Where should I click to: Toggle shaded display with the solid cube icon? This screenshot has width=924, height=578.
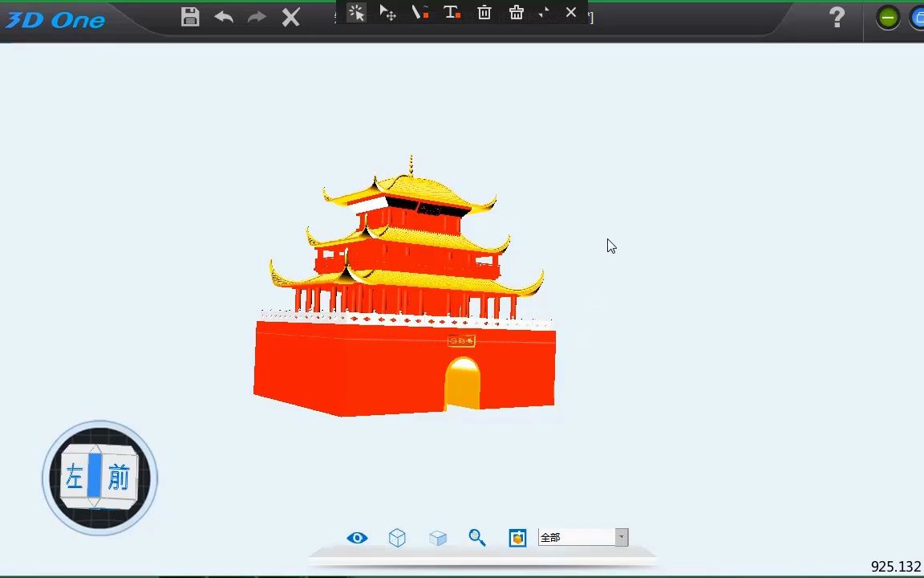pyautogui.click(x=438, y=537)
